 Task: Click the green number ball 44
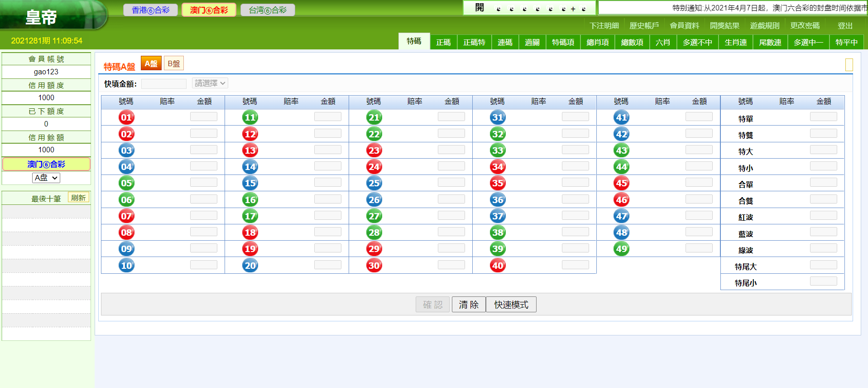click(622, 167)
